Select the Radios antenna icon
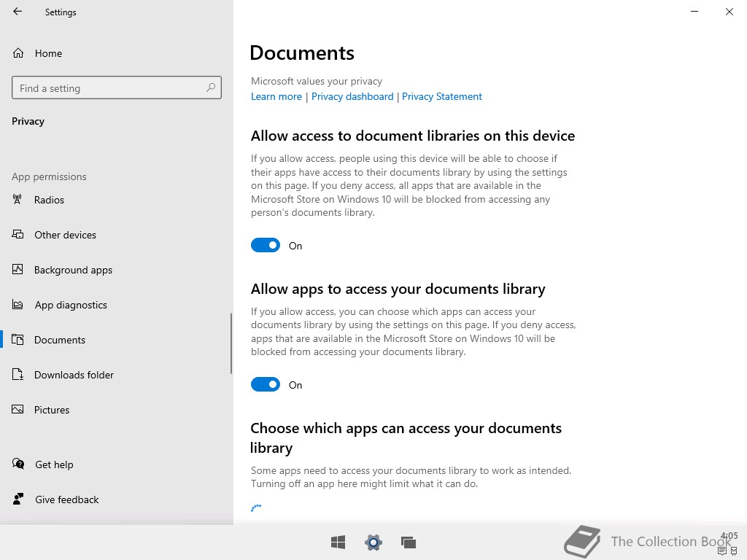Viewport: 747px width, 560px height. click(x=18, y=200)
